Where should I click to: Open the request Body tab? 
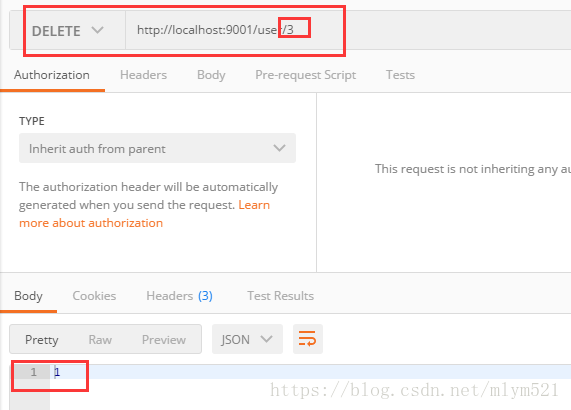(211, 75)
